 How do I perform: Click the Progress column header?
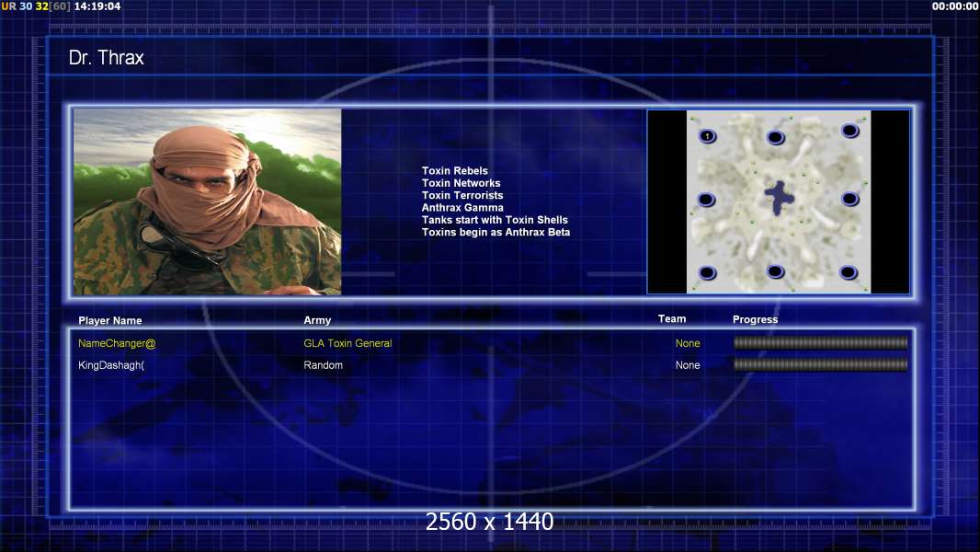coord(755,319)
